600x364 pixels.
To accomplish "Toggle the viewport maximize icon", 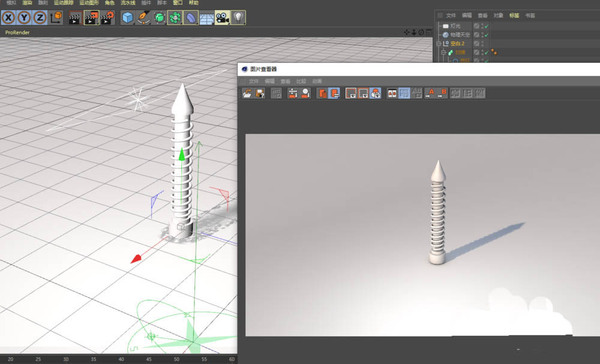I will [428, 32].
